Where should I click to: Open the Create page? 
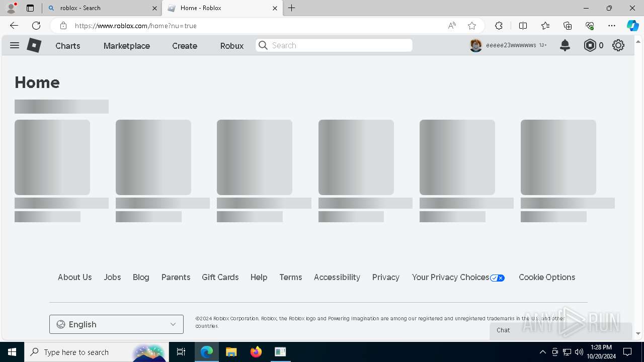tap(185, 46)
